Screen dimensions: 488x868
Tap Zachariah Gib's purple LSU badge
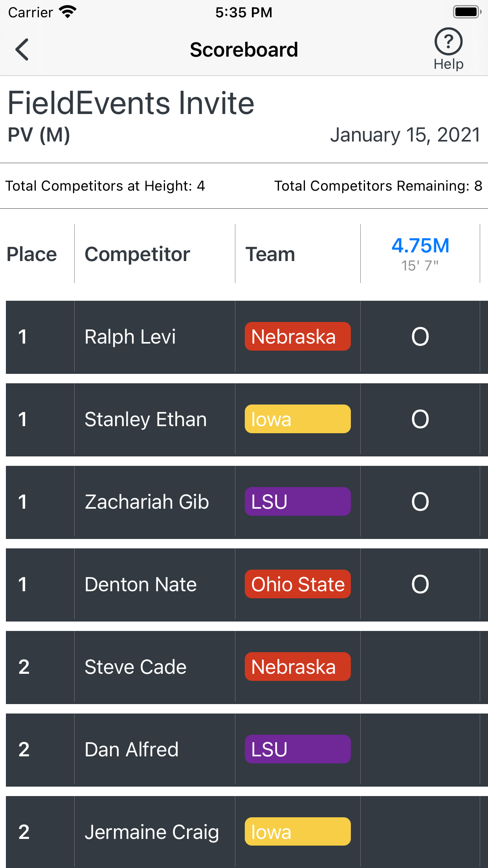click(x=297, y=502)
